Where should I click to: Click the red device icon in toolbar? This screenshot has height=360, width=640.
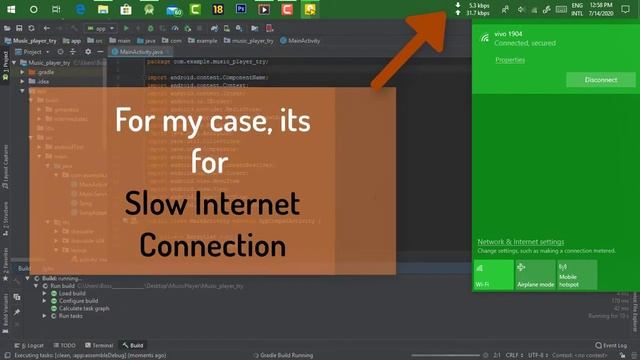click(269, 28)
